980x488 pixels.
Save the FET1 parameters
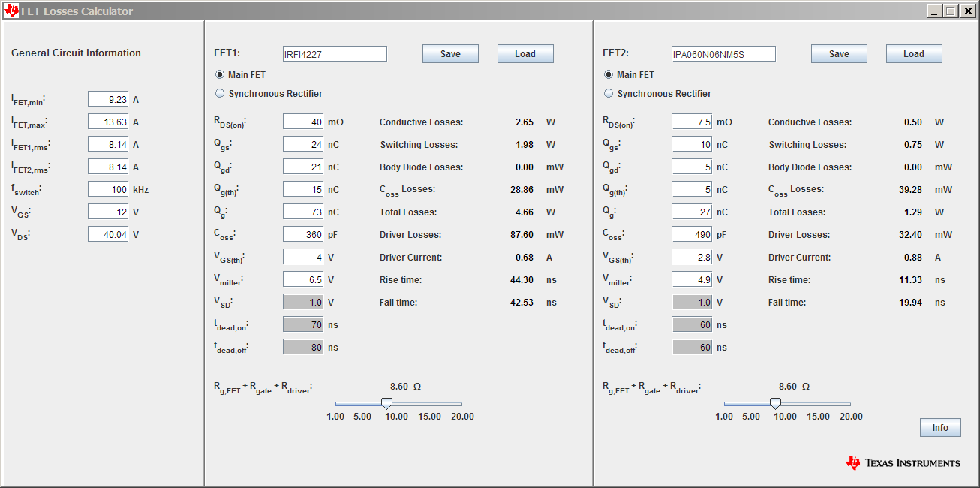pyautogui.click(x=450, y=54)
